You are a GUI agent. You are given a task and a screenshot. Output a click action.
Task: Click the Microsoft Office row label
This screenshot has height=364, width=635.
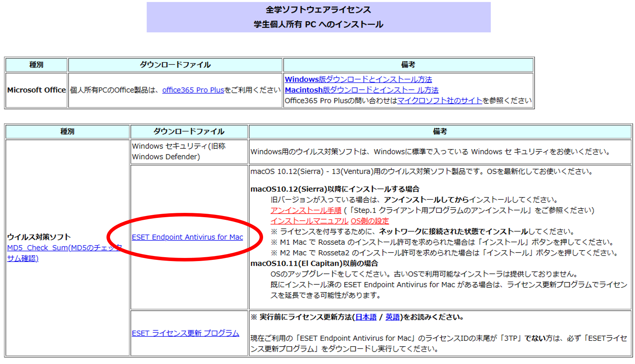37,90
